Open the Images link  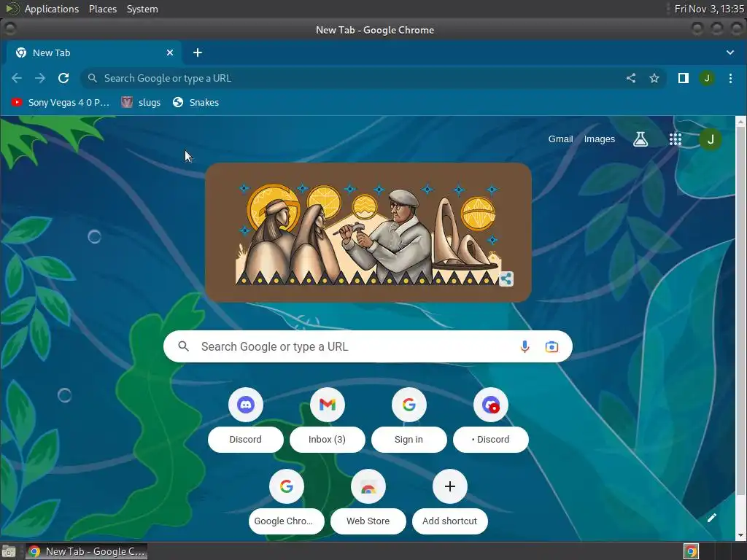[600, 139]
